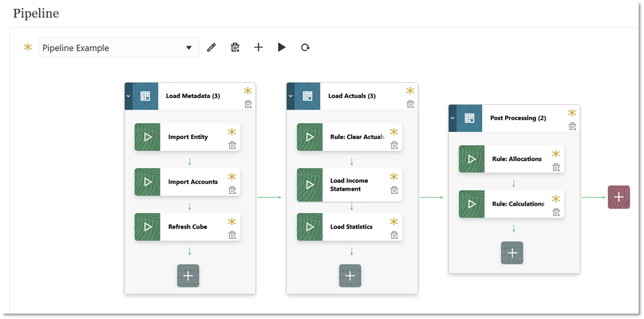Collapse the Load Metadata stage
This screenshot has height=319, width=644.
128,96
